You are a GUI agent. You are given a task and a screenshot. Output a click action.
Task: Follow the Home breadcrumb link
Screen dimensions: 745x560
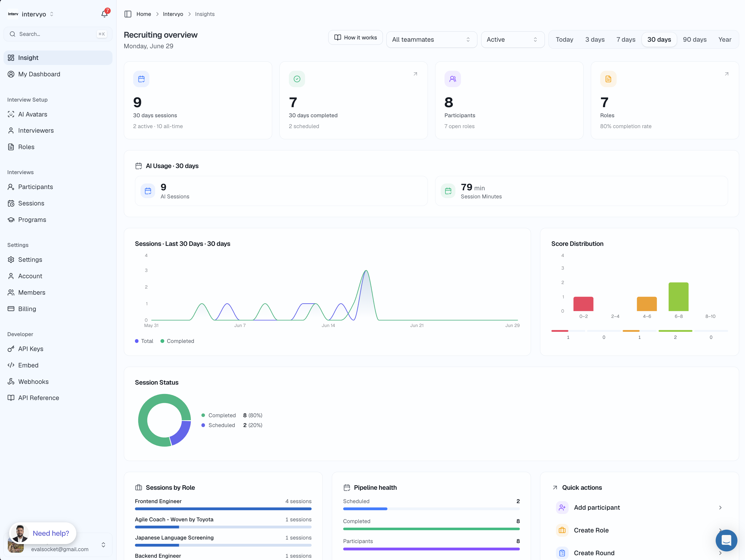click(144, 14)
